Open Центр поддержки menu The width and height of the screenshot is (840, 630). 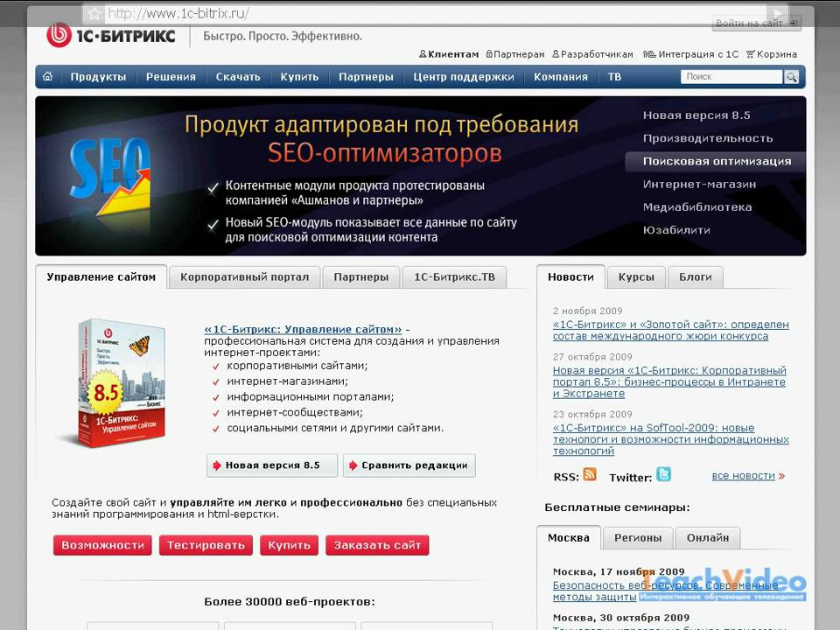(x=464, y=77)
